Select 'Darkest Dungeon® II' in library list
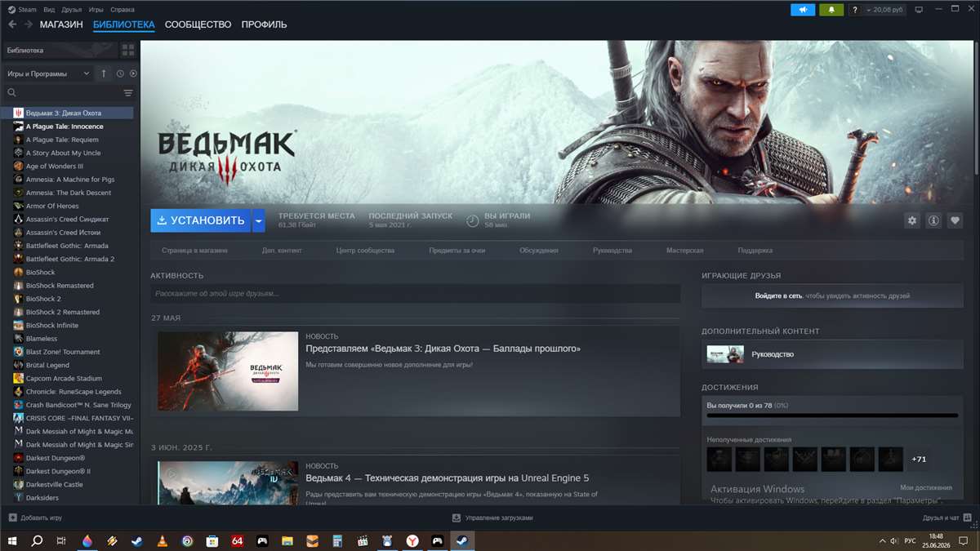 tap(58, 471)
